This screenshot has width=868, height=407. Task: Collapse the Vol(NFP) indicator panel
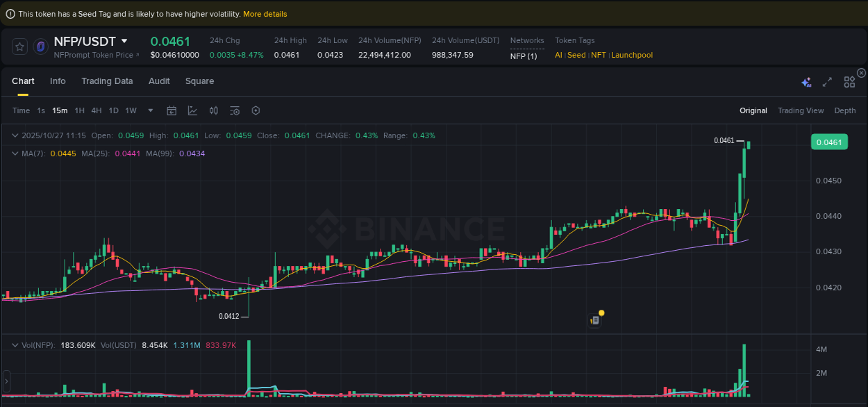[15, 344]
